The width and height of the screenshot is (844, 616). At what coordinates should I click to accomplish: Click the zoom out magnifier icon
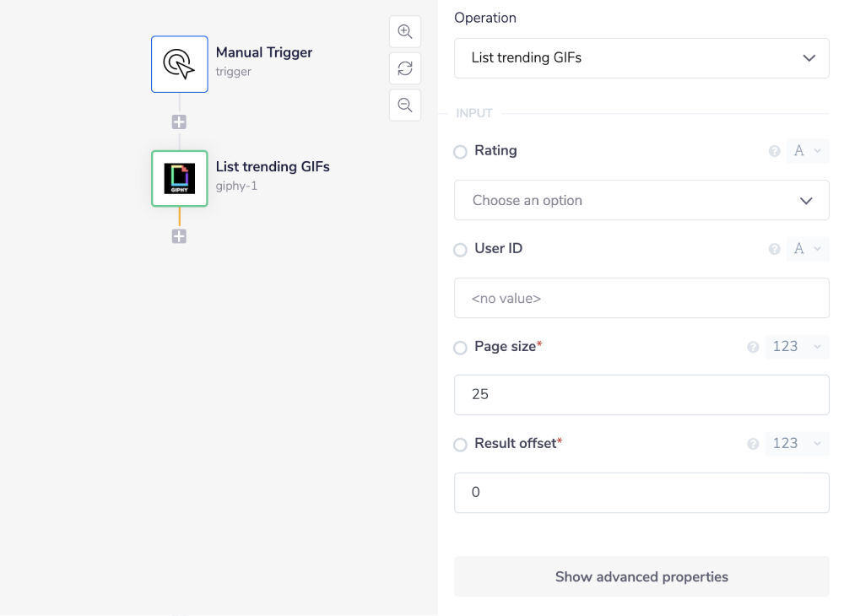point(405,105)
